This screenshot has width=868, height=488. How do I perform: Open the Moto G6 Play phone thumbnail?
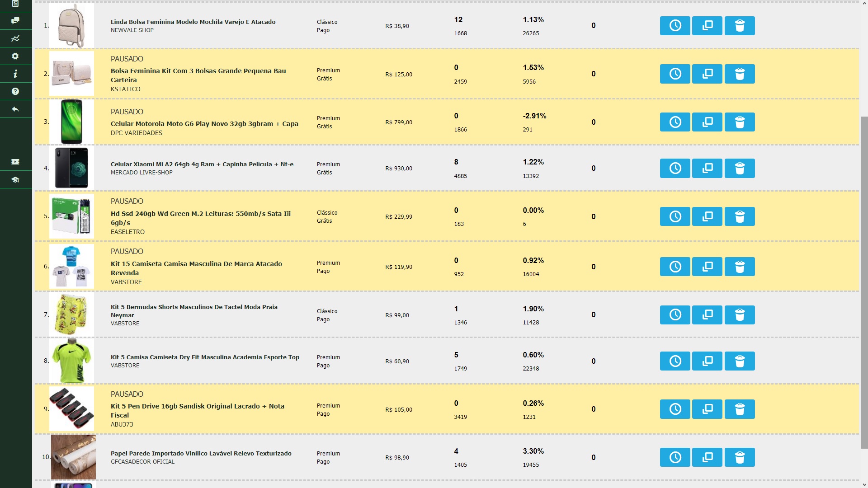click(x=72, y=122)
